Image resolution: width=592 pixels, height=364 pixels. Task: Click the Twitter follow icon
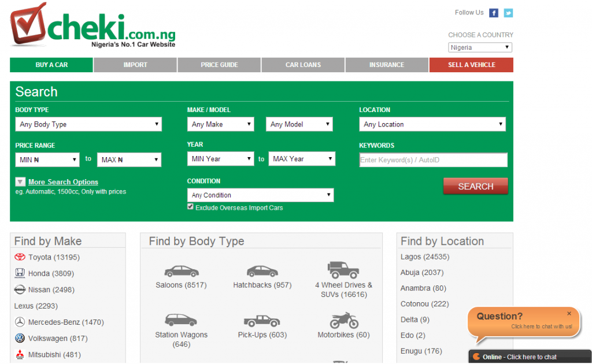tap(508, 13)
